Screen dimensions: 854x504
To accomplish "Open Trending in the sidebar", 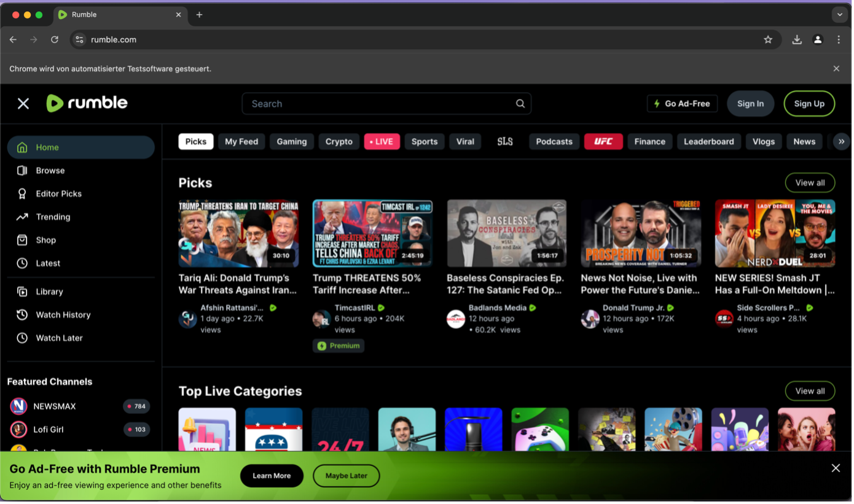I will [81, 217].
